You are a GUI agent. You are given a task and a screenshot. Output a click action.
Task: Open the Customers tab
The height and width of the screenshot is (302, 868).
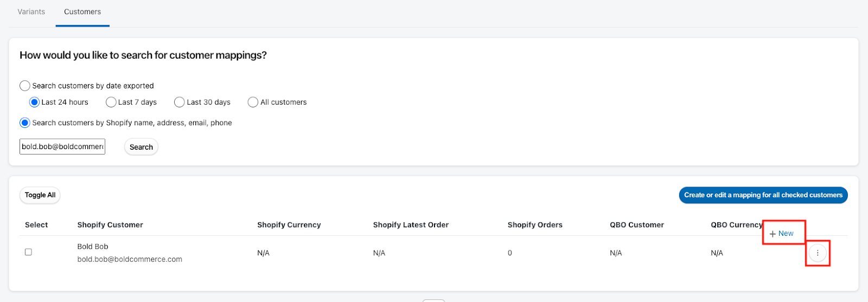click(x=82, y=12)
